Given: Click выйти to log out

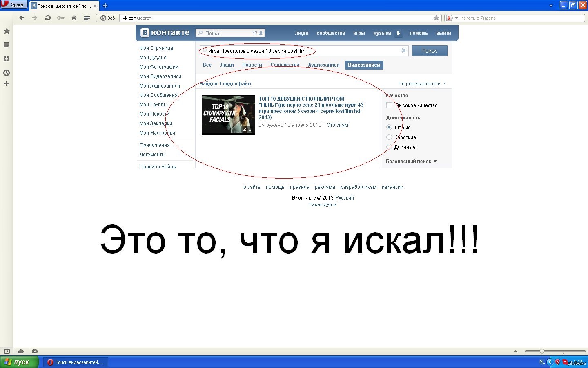Looking at the screenshot, I should tap(443, 33).
